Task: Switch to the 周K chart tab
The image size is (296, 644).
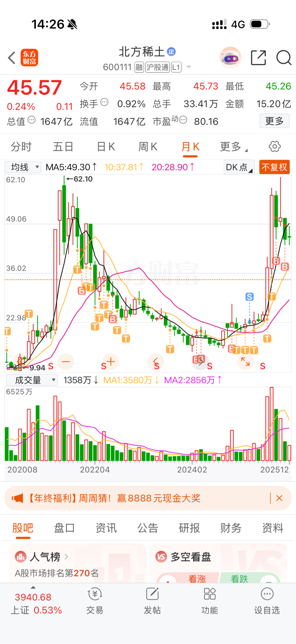Action: point(148,147)
